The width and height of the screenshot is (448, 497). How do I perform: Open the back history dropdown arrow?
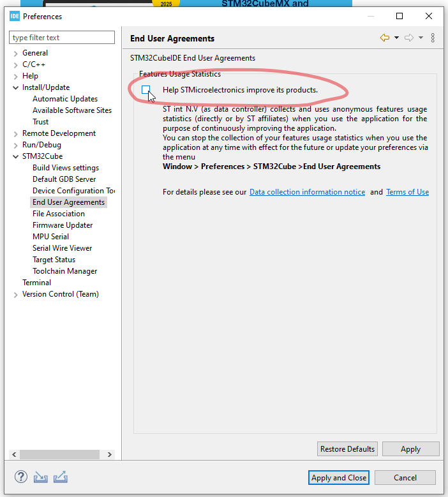(396, 38)
